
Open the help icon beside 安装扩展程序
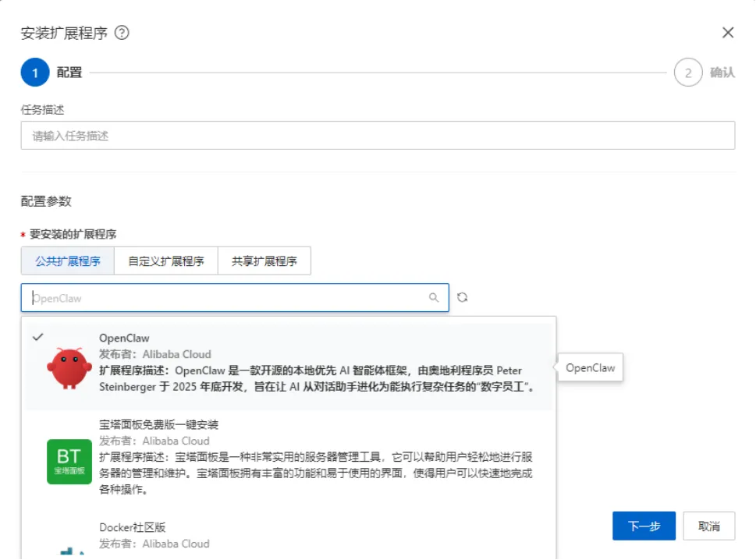click(122, 33)
